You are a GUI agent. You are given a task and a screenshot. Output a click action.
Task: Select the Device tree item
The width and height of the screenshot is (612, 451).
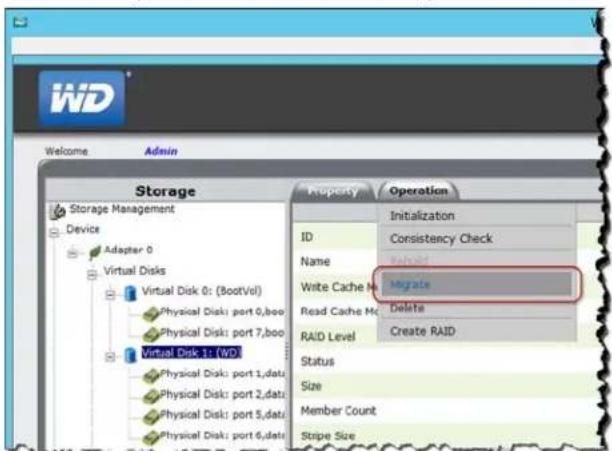pos(83,229)
